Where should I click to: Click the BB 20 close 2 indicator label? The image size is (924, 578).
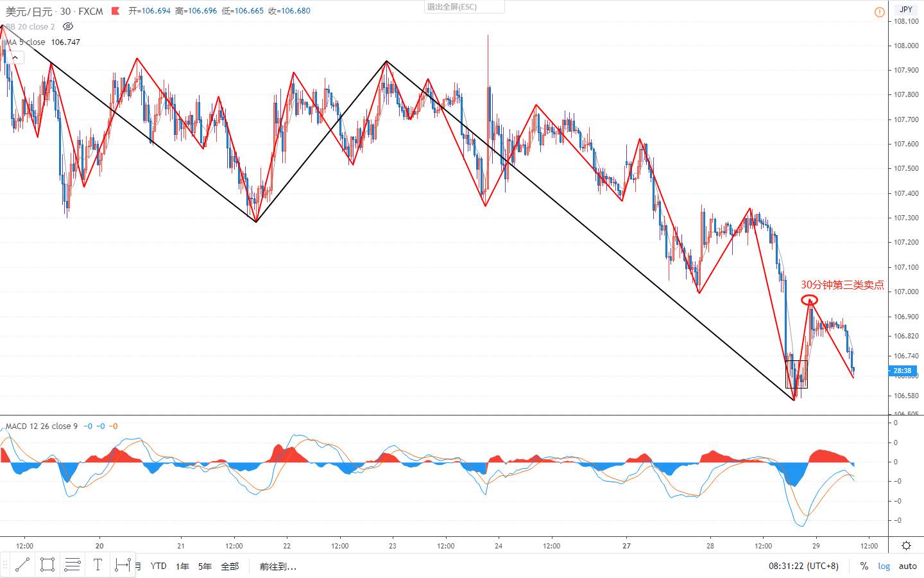pyautogui.click(x=30, y=27)
